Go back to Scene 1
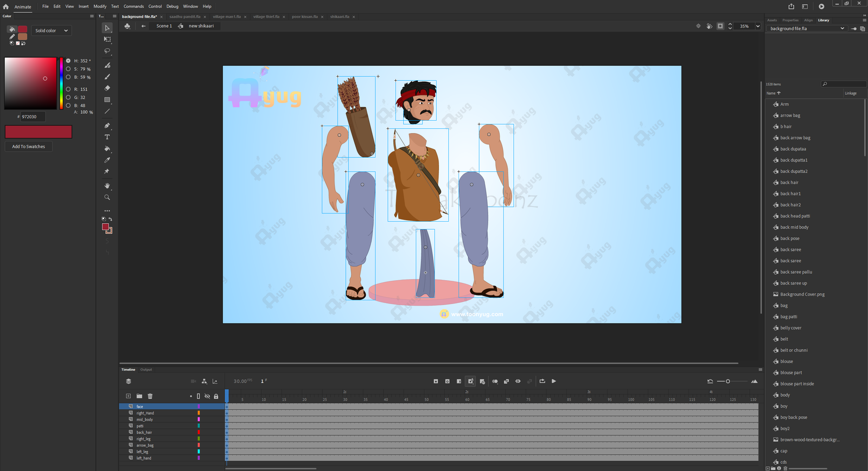 164,26
